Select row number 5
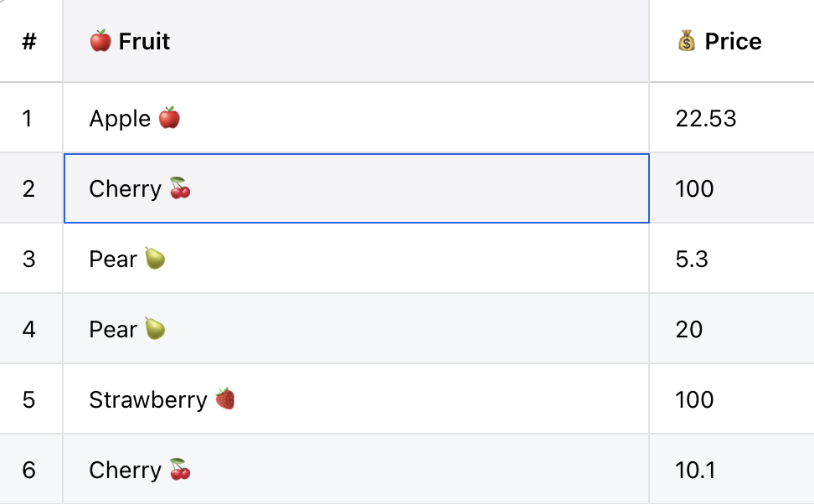The height and width of the screenshot is (504, 814). click(28, 399)
